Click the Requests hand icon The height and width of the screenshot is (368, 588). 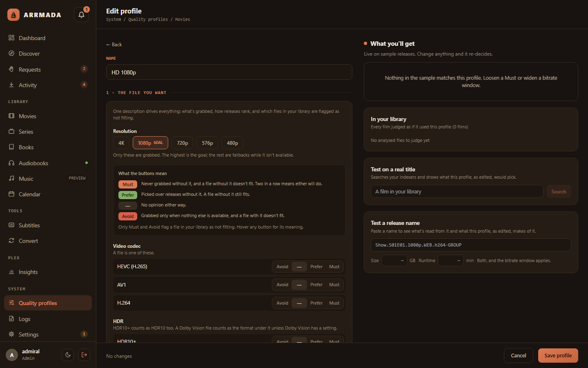click(x=11, y=69)
